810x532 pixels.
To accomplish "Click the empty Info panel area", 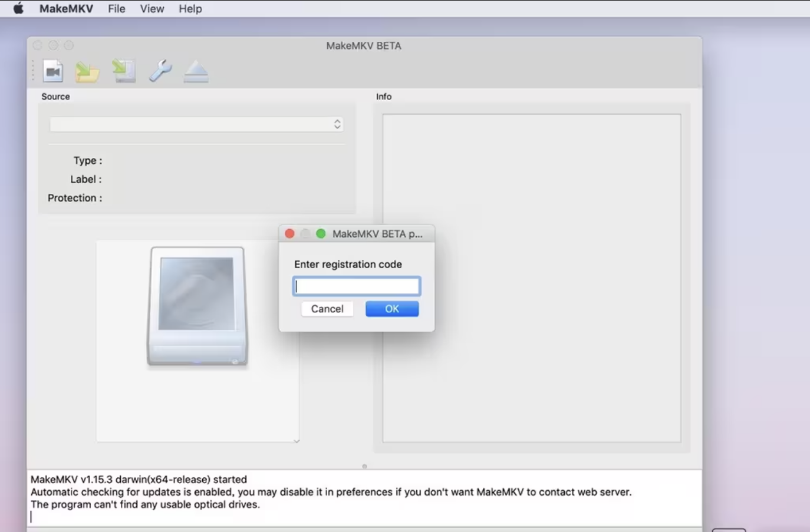I will [532, 278].
